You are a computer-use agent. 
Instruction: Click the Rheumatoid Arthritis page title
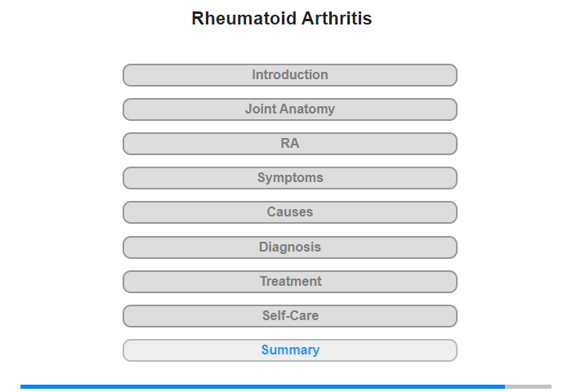282,19
